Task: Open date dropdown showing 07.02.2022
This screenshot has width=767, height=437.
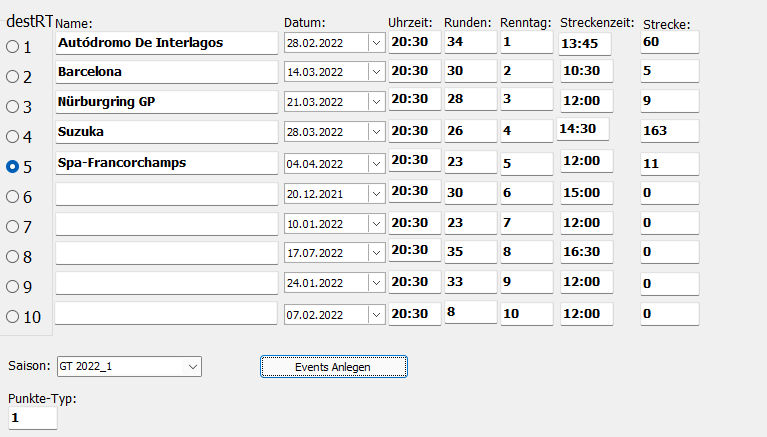Action: [375, 314]
